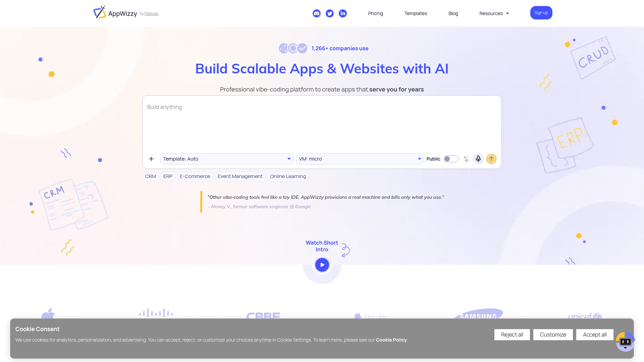Follow the Flatlogic link
This screenshot has width=644, height=362.
click(x=151, y=14)
